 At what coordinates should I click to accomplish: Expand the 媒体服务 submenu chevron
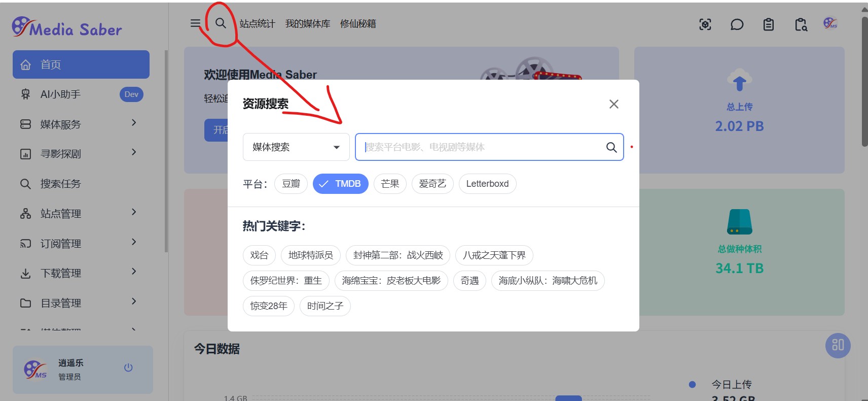(134, 123)
